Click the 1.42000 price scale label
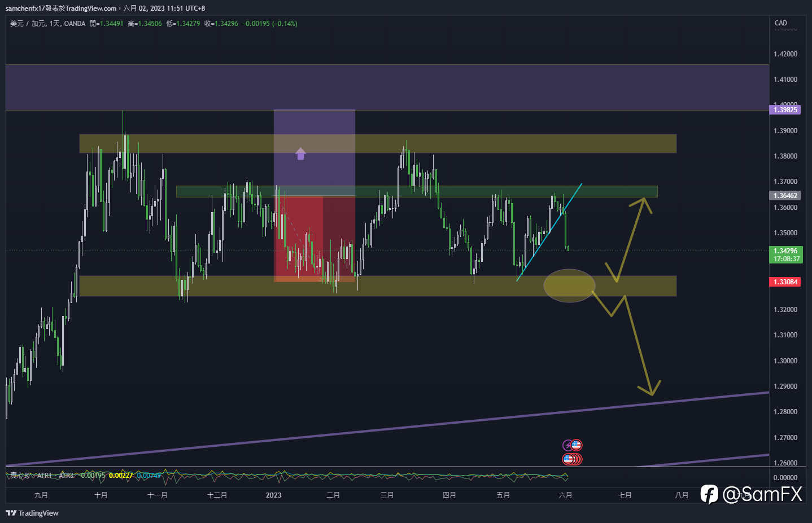This screenshot has height=523, width=812. pos(785,54)
